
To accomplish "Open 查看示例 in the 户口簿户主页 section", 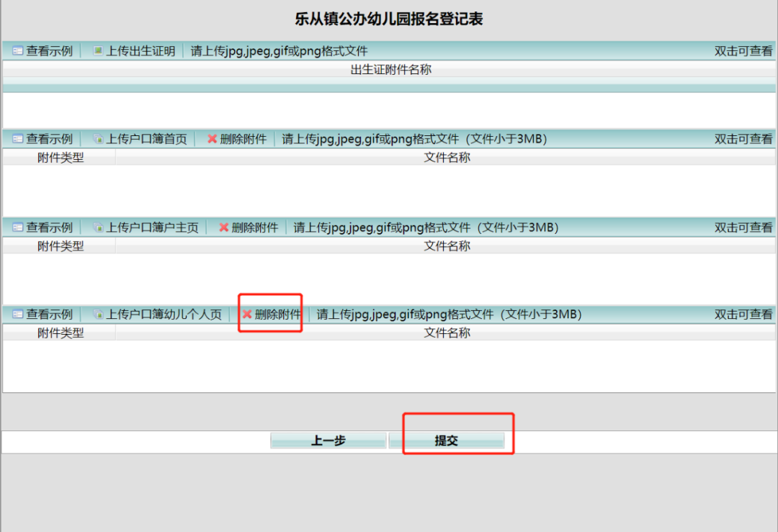I will [x=43, y=227].
